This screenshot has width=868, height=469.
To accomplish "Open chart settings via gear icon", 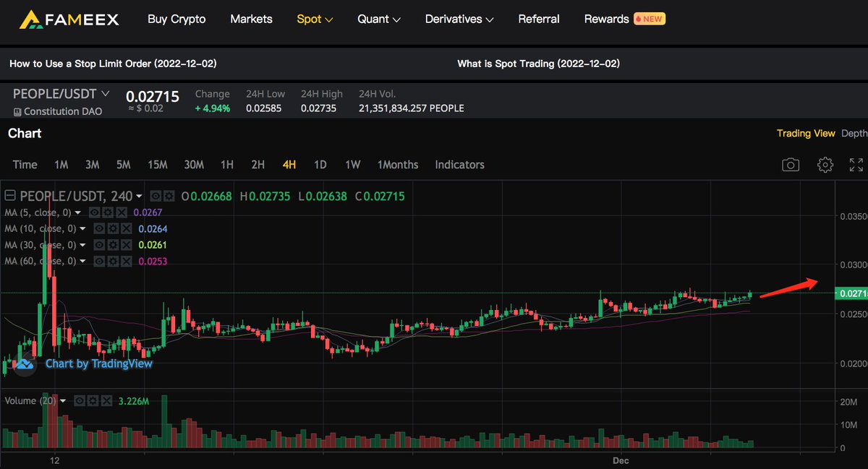I will tap(825, 165).
